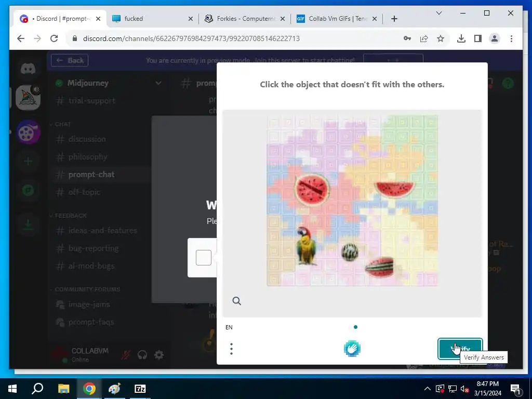This screenshot has height=399, width=532.
Task: Open Windows taskbar search
Action: [x=37, y=389]
